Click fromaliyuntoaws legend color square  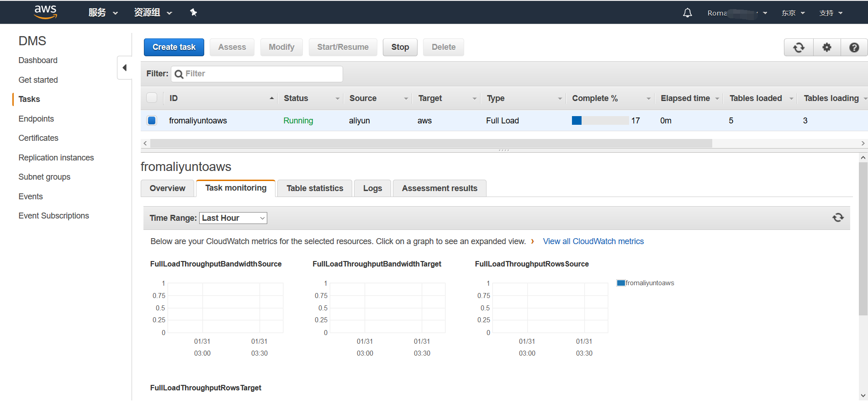(x=620, y=283)
